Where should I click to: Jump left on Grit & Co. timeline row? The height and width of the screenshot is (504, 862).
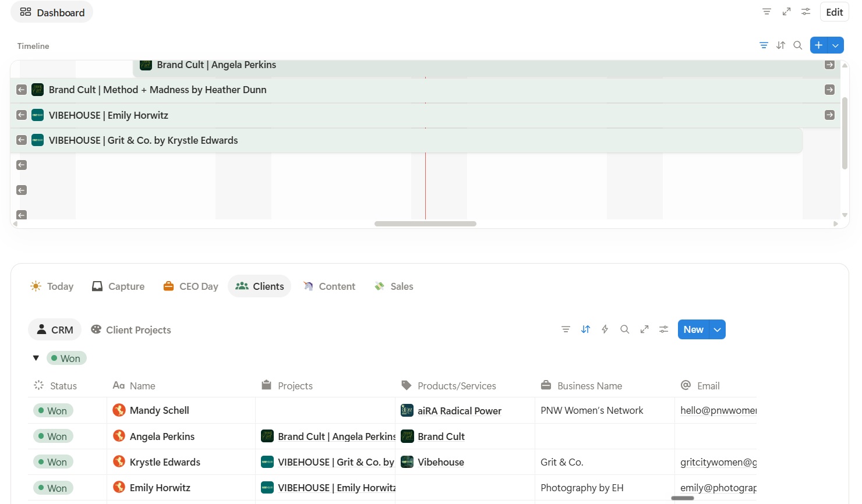[x=22, y=140]
